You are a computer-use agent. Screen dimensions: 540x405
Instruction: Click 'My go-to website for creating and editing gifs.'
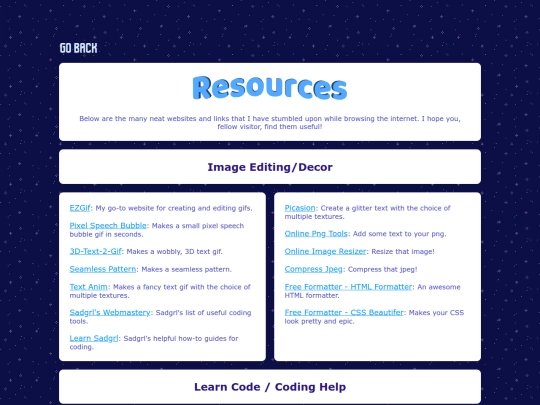pyautogui.click(x=174, y=208)
